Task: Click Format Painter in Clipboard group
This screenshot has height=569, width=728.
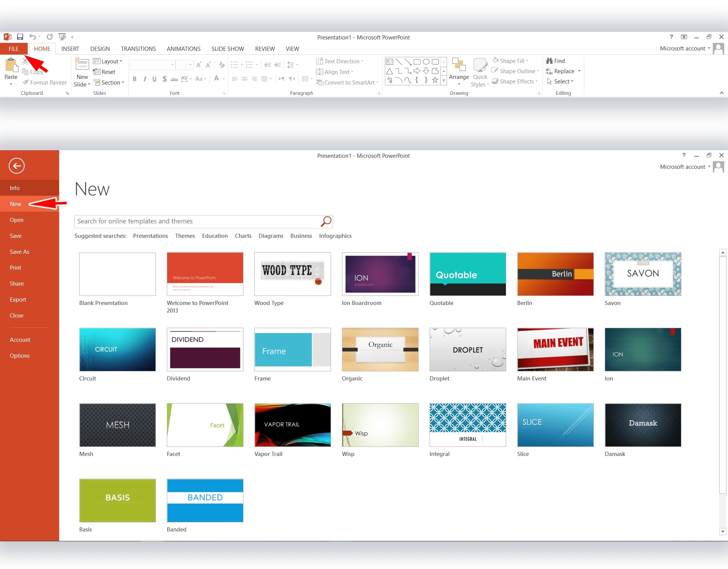Action: click(44, 82)
